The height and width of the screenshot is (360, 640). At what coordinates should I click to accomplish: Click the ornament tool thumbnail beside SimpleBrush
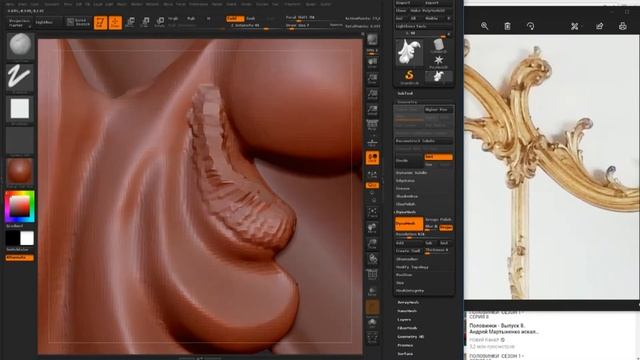tap(439, 76)
